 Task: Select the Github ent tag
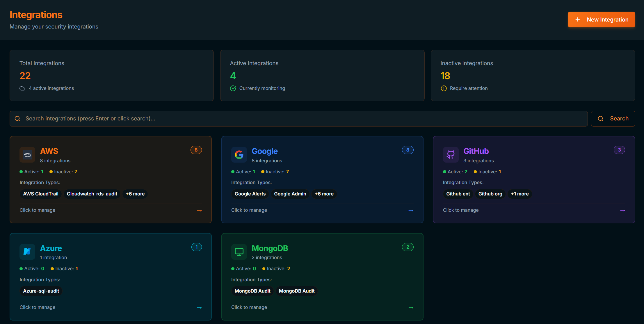458,194
